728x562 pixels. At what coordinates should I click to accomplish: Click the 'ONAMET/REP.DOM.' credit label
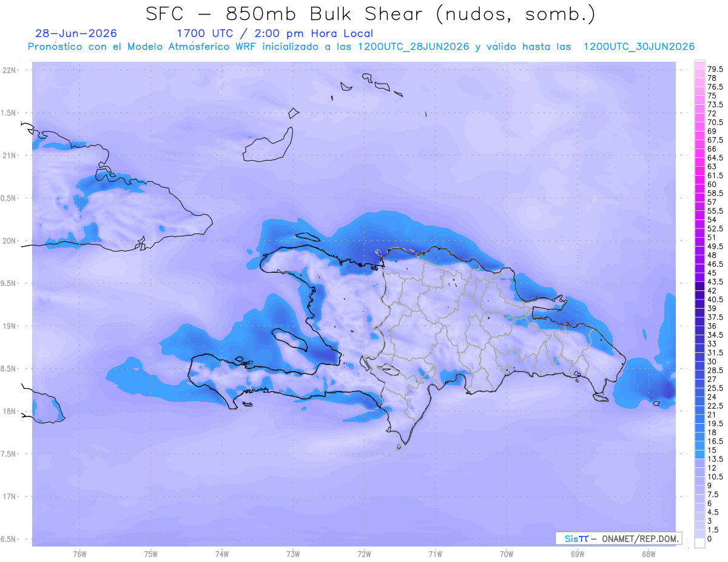[x=640, y=538]
